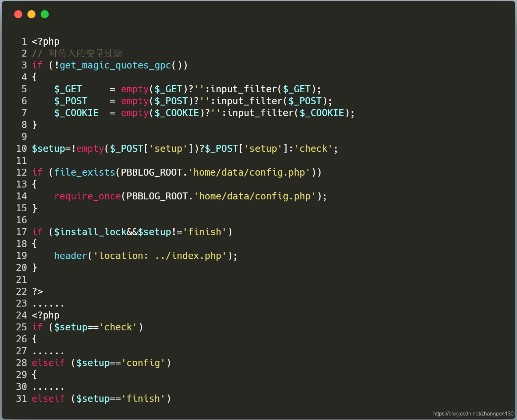Click 'get_magic_quotes_gpc' function name
The image size is (517, 420).
tap(116, 65)
